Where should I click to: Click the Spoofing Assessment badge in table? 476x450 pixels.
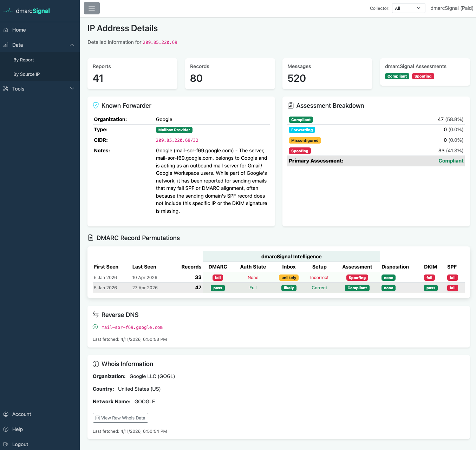pos(357,278)
